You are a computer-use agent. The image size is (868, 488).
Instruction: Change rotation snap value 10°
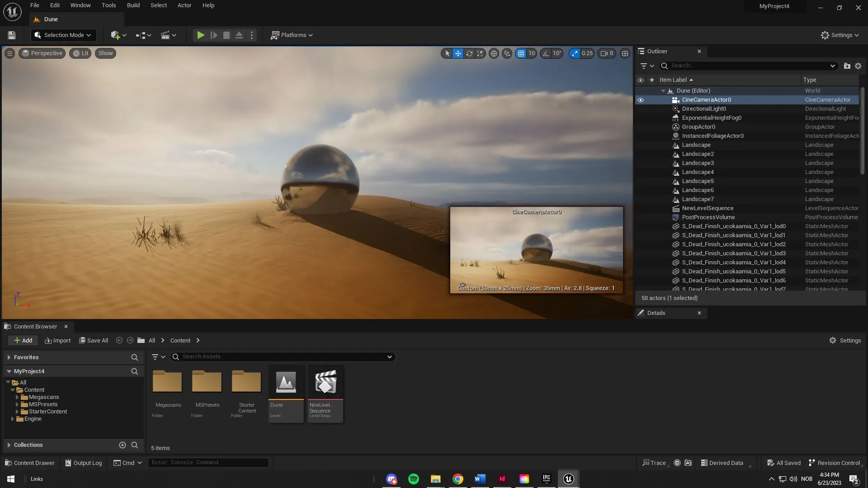(557, 53)
